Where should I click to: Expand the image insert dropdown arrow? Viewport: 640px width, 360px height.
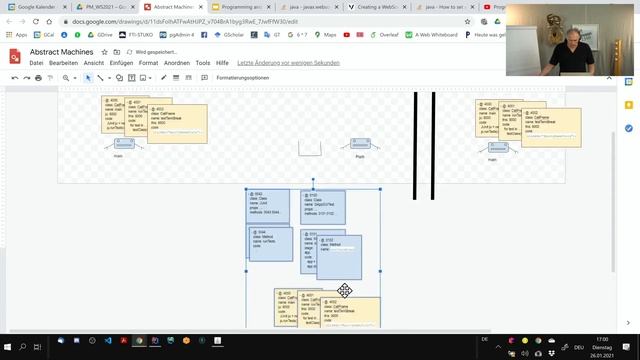click(x=150, y=78)
